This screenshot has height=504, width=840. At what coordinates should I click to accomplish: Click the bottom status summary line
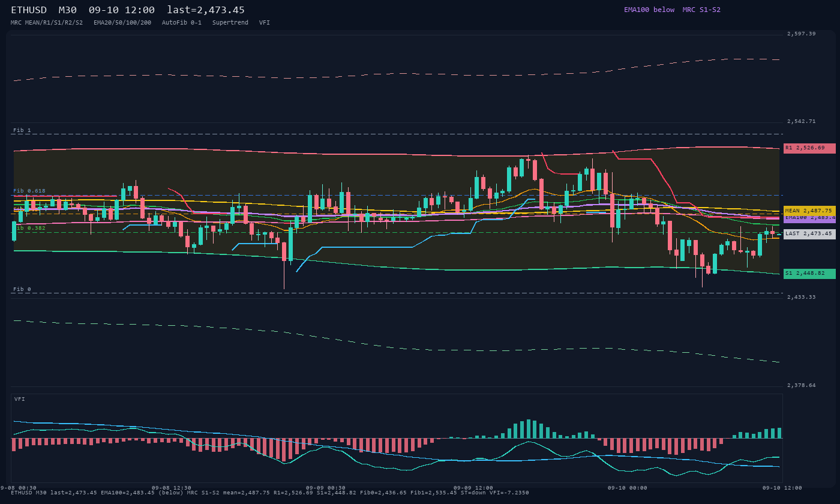[270, 493]
